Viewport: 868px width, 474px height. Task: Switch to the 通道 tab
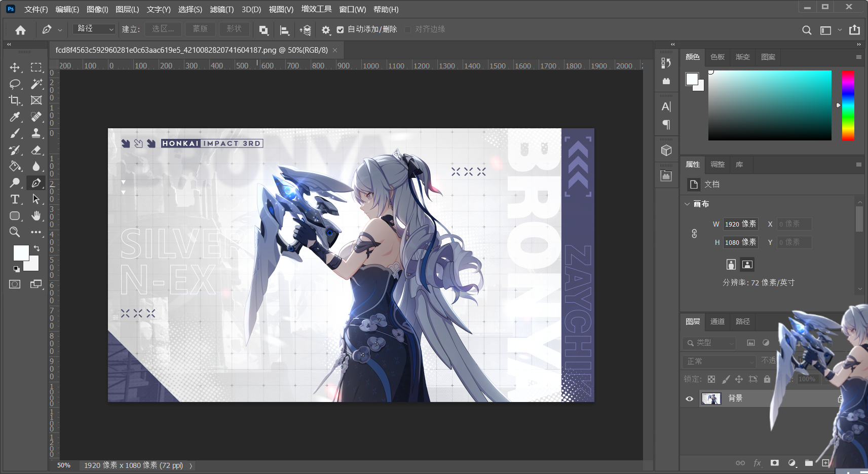coord(718,321)
